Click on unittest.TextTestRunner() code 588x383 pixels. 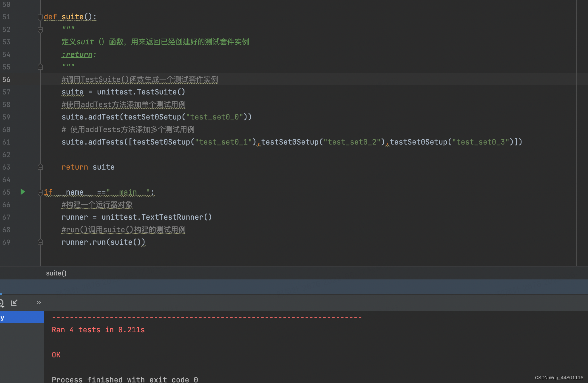[x=156, y=217]
